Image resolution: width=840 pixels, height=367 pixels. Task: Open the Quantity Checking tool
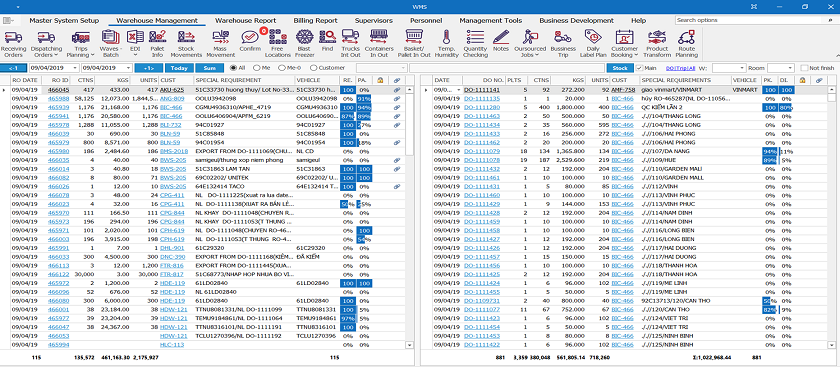pyautogui.click(x=475, y=44)
